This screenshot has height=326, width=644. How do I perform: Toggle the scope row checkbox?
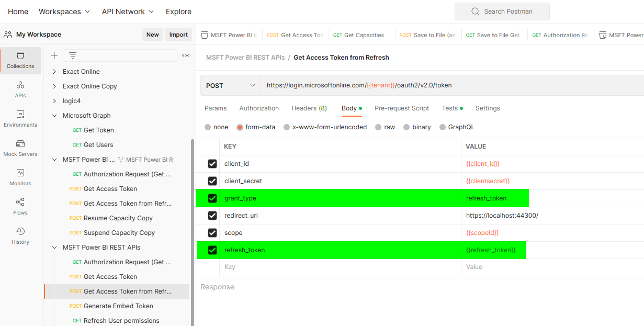coord(212,233)
